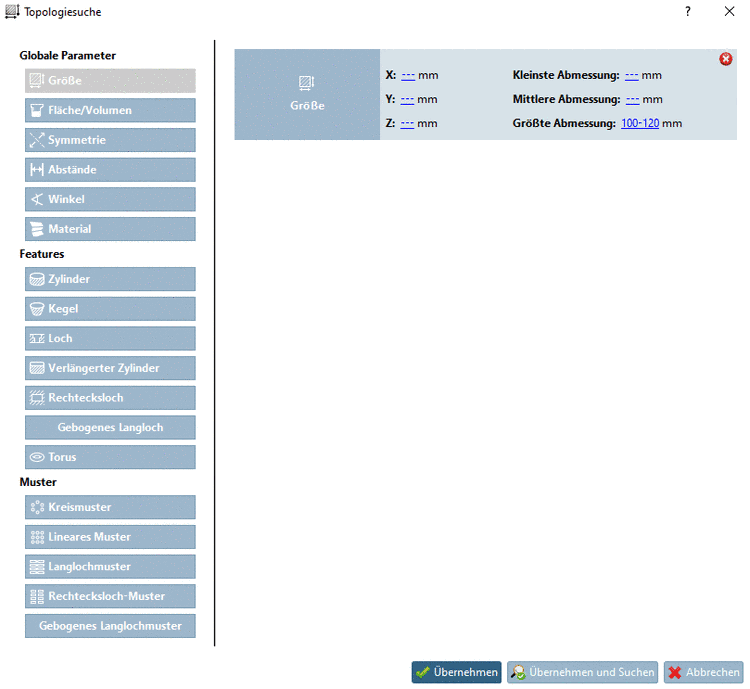This screenshot has height=689, width=750.
Task: Edit the X dimension value link
Action: coord(408,76)
